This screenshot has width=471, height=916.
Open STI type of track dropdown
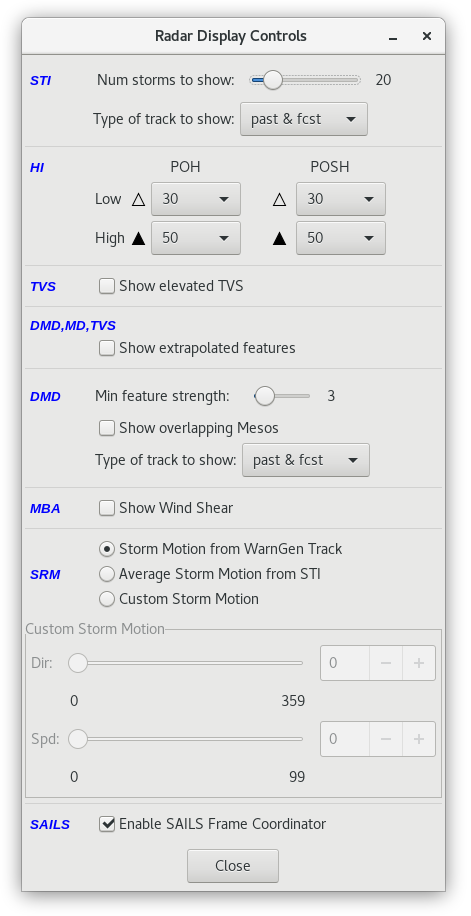[304, 119]
